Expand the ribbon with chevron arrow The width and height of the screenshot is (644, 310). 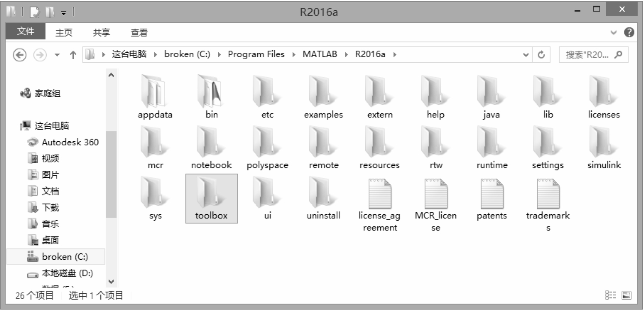click(x=614, y=33)
